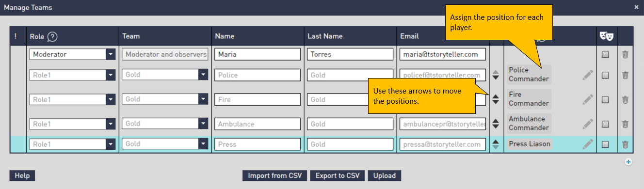Image resolution: width=644 pixels, height=189 pixels.
Task: Tick the masks checkbox for Police row
Action: pyautogui.click(x=605, y=75)
